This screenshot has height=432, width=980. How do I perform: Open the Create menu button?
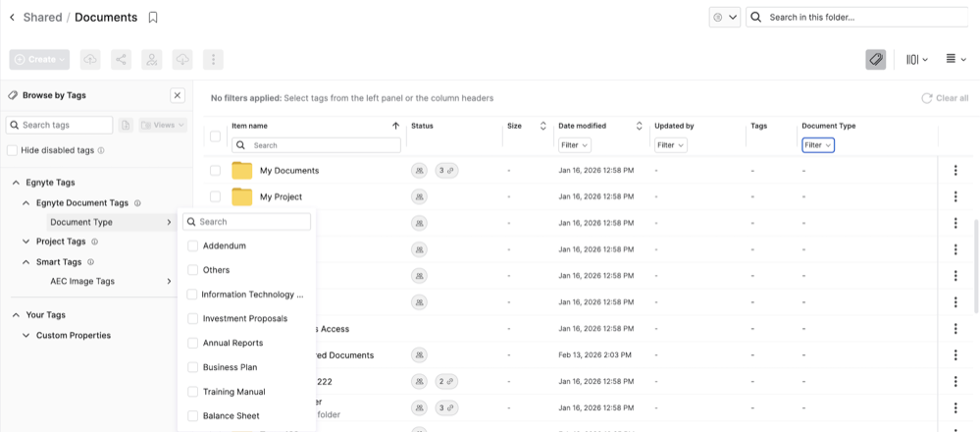[x=39, y=59]
